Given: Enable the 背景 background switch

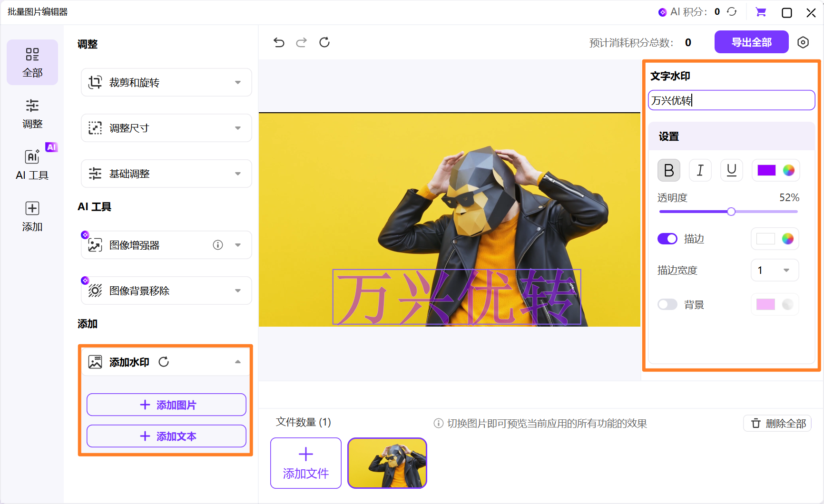Looking at the screenshot, I should tap(667, 304).
